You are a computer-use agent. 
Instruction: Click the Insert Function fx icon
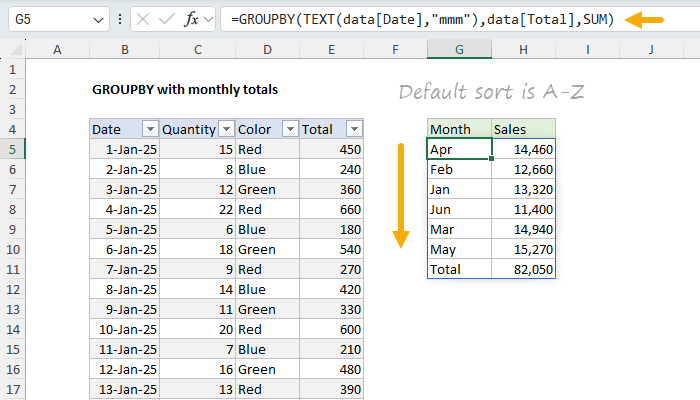tap(192, 19)
